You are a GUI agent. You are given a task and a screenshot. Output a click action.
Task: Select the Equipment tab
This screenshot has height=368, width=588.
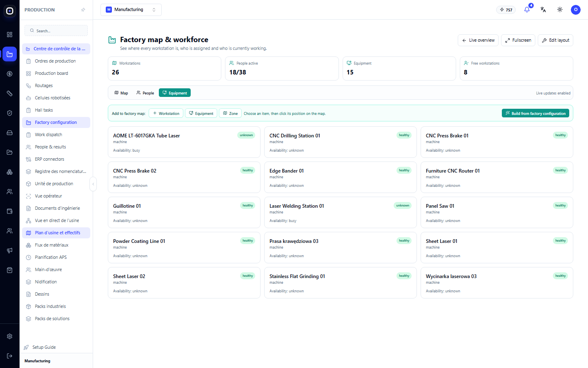(175, 93)
